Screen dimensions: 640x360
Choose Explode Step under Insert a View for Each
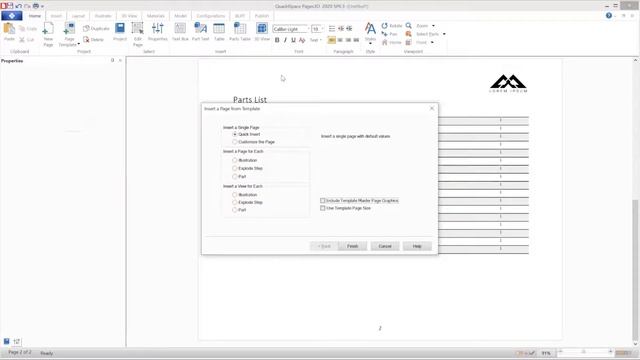235,202
